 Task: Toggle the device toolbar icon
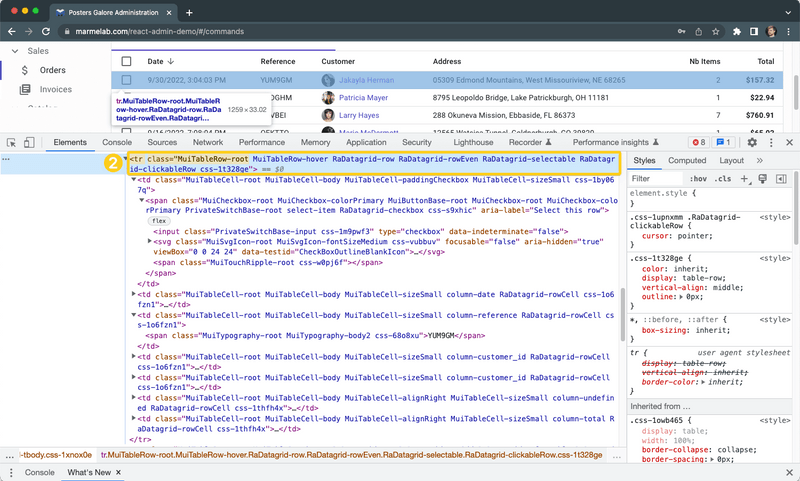click(30, 143)
